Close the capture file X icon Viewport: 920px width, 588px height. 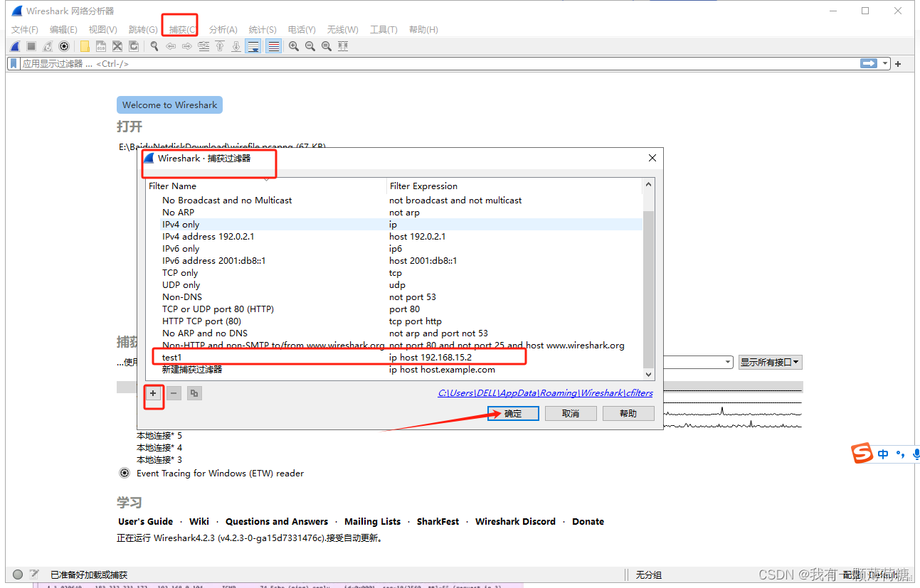click(117, 46)
